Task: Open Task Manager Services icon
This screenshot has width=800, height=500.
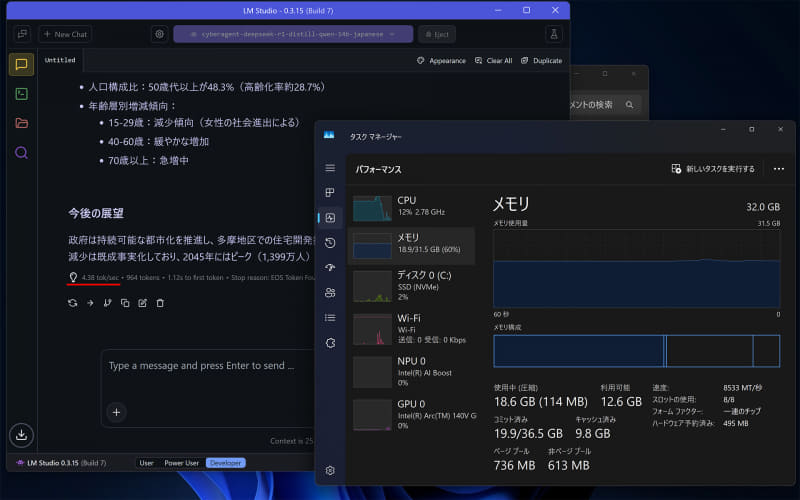Action: (330, 343)
